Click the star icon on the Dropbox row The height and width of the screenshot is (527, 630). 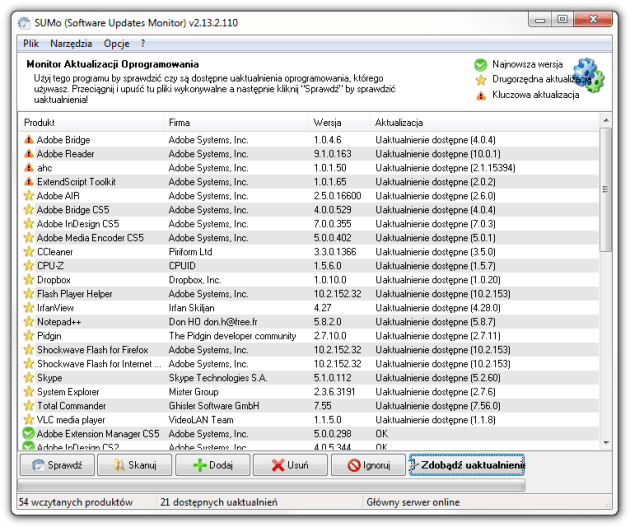click(29, 280)
